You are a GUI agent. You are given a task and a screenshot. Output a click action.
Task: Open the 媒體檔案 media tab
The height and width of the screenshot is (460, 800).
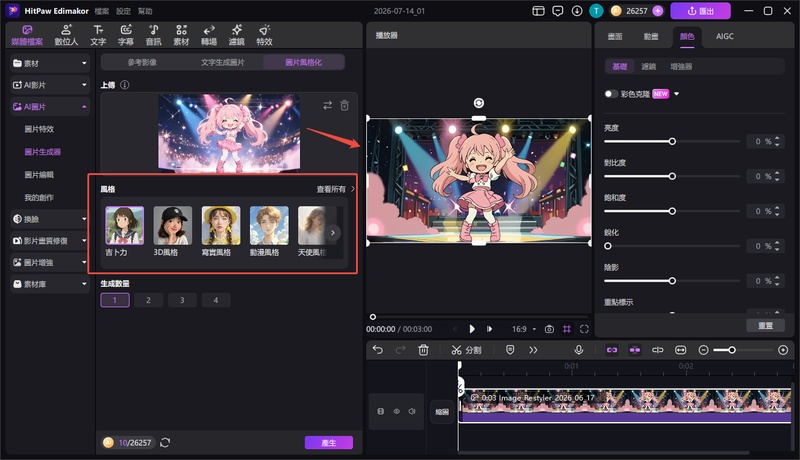pyautogui.click(x=27, y=35)
